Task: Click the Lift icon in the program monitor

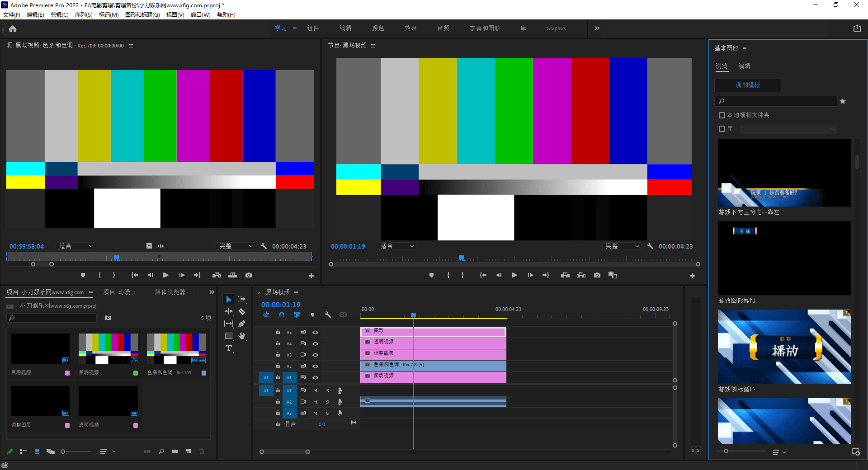Action: coord(565,275)
